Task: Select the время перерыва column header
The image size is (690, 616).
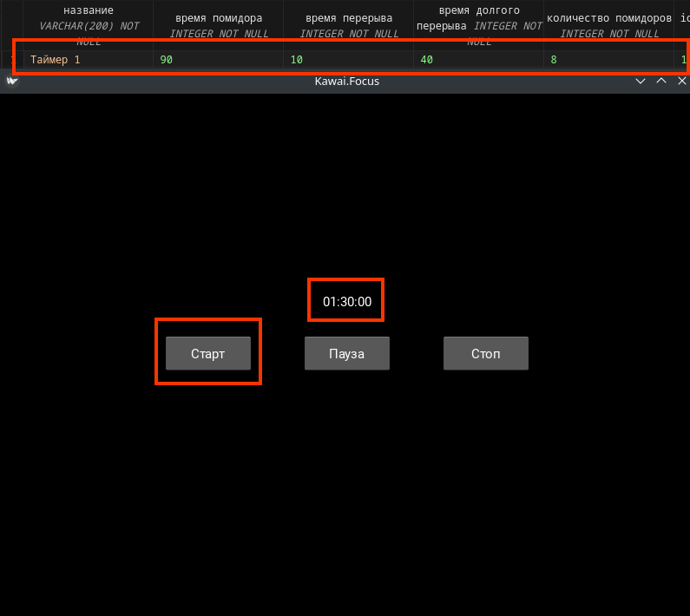Action: 348,19
